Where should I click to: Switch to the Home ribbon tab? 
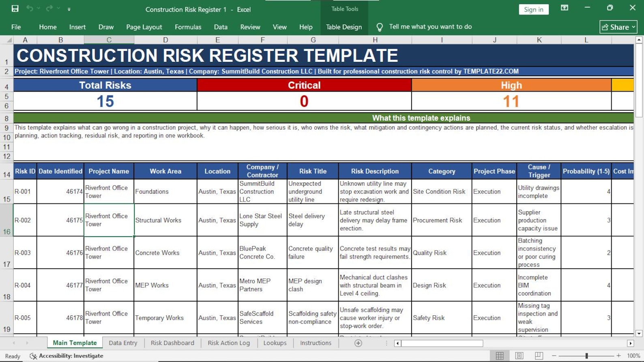pos(48,27)
